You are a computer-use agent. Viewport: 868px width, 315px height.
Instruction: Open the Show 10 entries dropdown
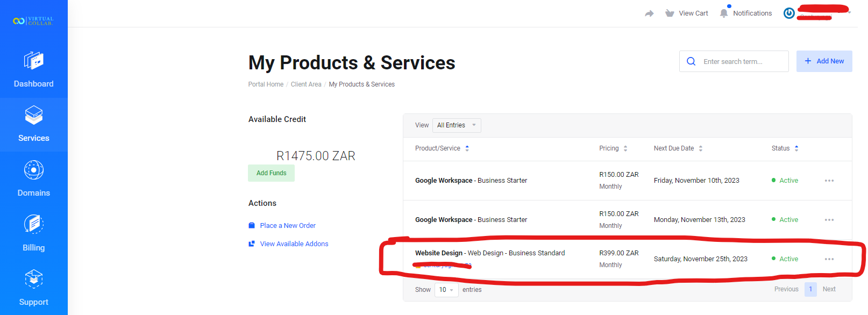tap(446, 290)
